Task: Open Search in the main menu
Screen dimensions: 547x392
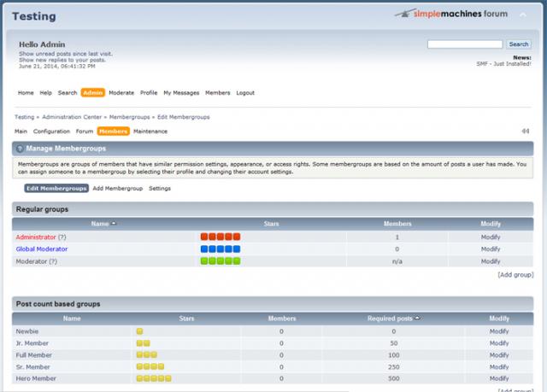Action: point(68,93)
